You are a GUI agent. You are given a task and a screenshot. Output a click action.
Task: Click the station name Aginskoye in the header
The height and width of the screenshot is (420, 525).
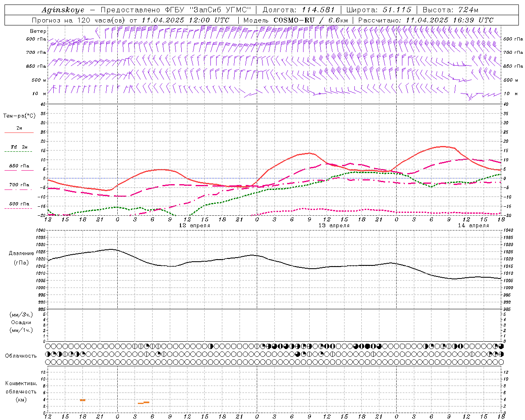(x=63, y=10)
